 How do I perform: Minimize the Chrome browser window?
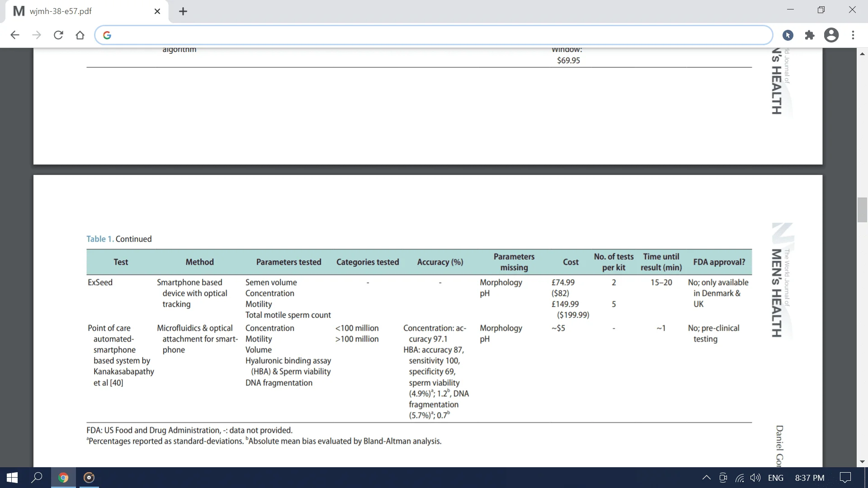tap(790, 10)
